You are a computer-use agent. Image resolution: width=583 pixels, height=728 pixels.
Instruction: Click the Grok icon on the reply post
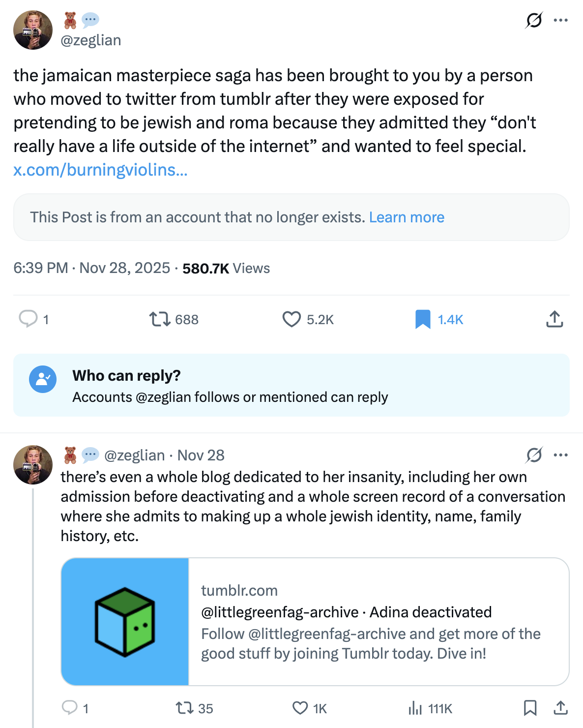tap(534, 455)
